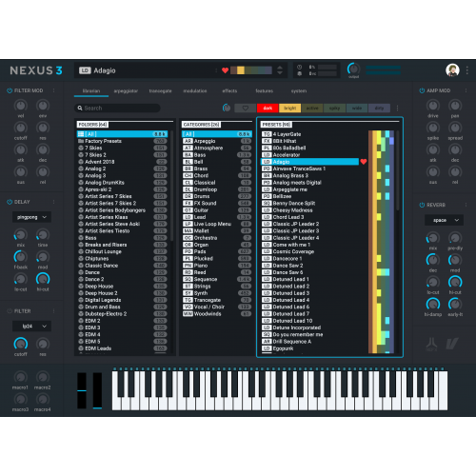Open the REVERB section options menu
This screenshot has width=476, height=476.
(466, 205)
